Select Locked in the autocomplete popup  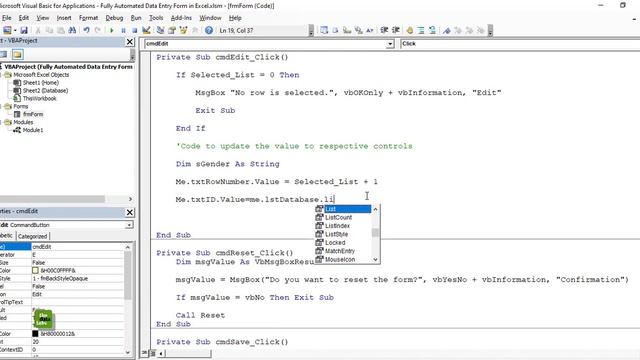point(343,242)
